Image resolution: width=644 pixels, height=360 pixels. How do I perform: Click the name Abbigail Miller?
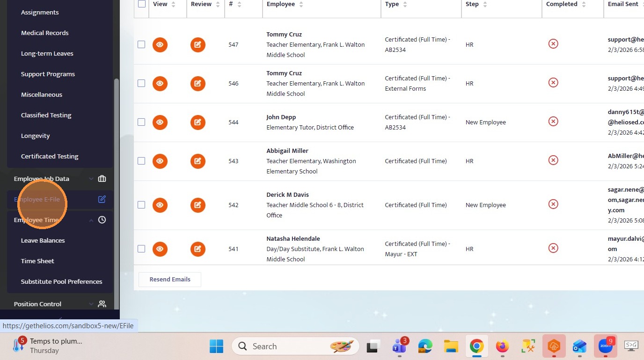click(x=287, y=151)
